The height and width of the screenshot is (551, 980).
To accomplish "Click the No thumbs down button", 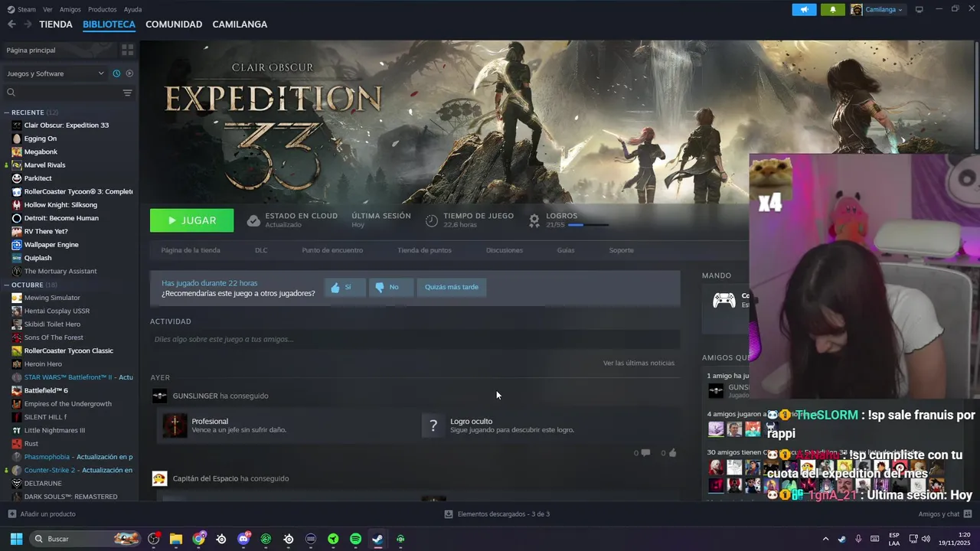I will 390,287.
